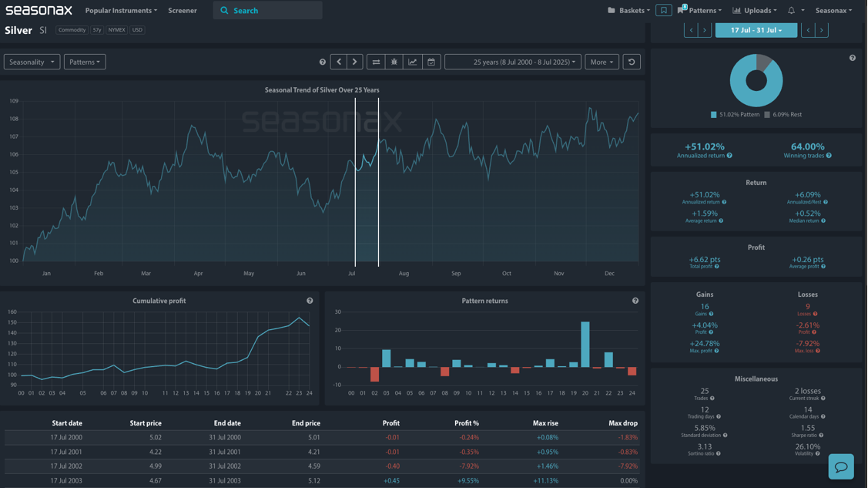Click the help icon on Cumulative profit panel
Screen dimensions: 868x488
coord(310,301)
